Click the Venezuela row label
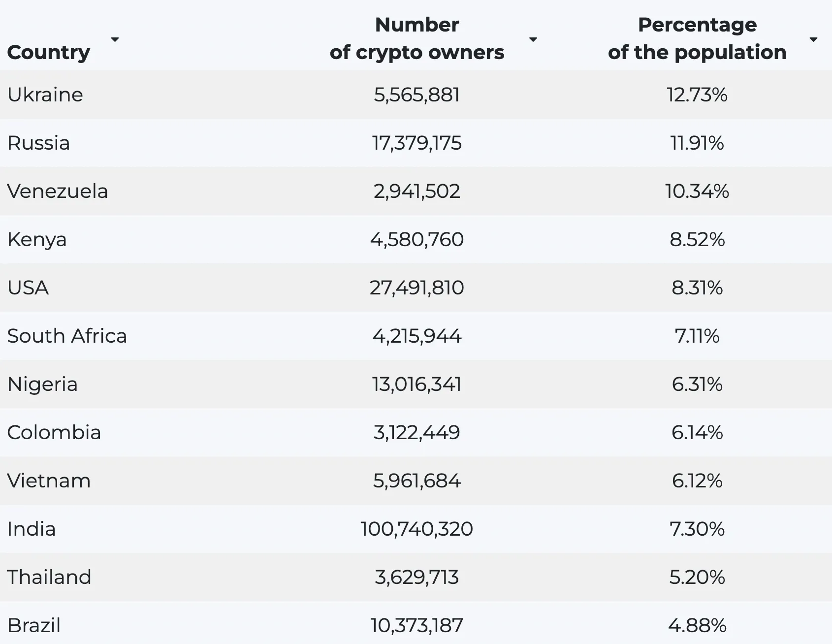The height and width of the screenshot is (644, 832). (58, 191)
